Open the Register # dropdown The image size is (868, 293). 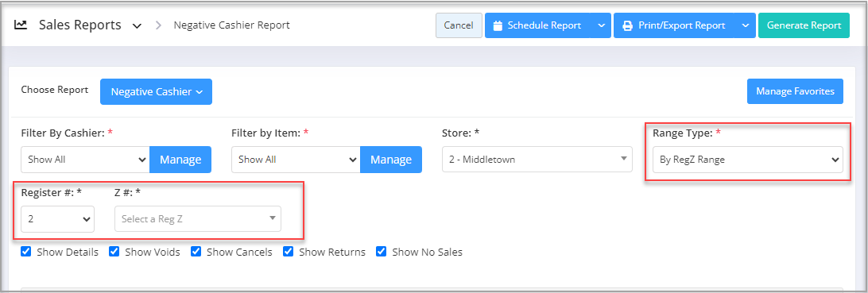coord(57,219)
